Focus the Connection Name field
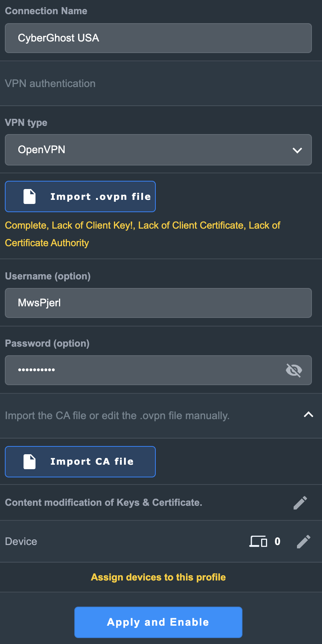The image size is (322, 644). (x=158, y=38)
